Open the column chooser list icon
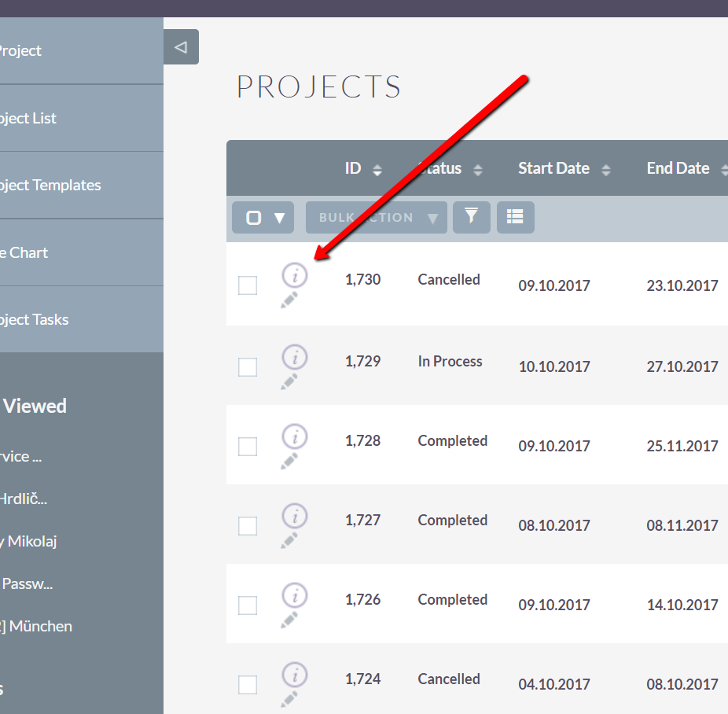 pyautogui.click(x=516, y=217)
